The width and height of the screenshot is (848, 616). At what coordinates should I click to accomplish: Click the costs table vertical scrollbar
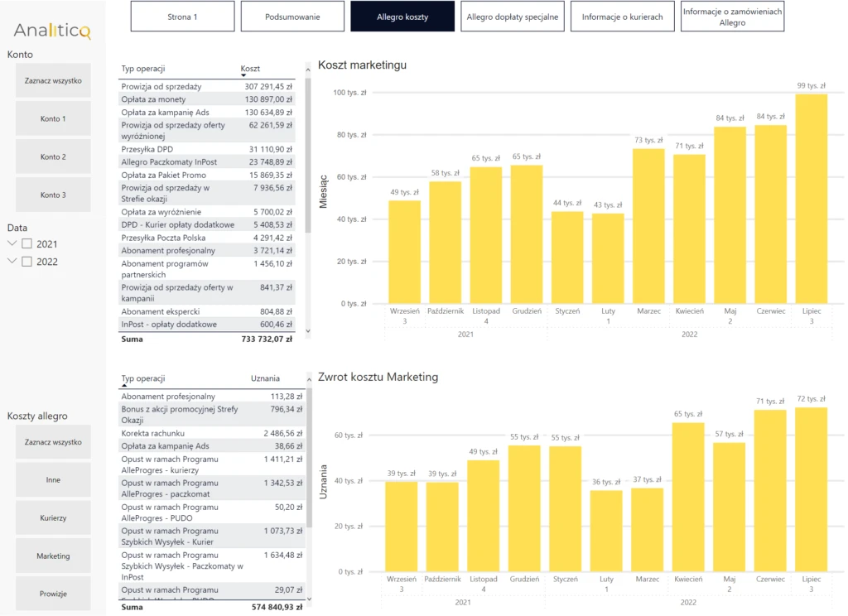(x=308, y=155)
